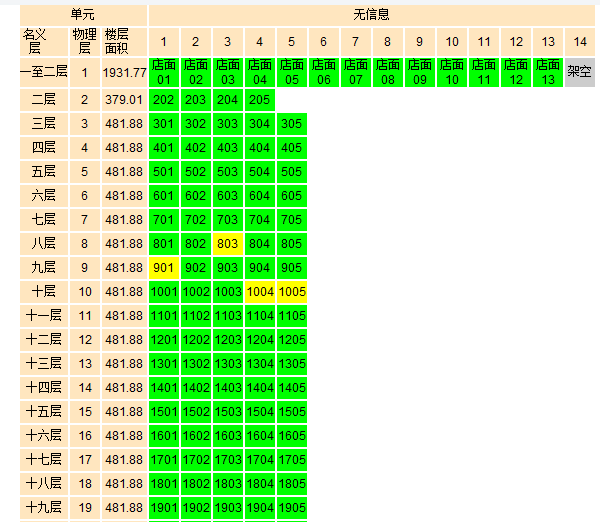The height and width of the screenshot is (522, 600).
Task: Click shop cell 店面 12
Action: tap(516, 72)
